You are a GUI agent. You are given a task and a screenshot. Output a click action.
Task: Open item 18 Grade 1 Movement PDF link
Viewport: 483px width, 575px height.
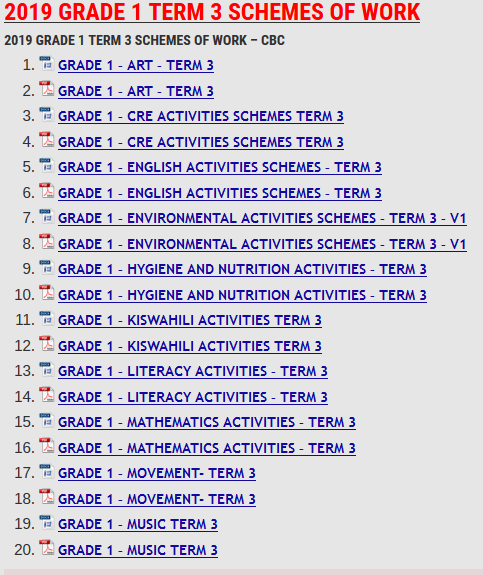157,499
